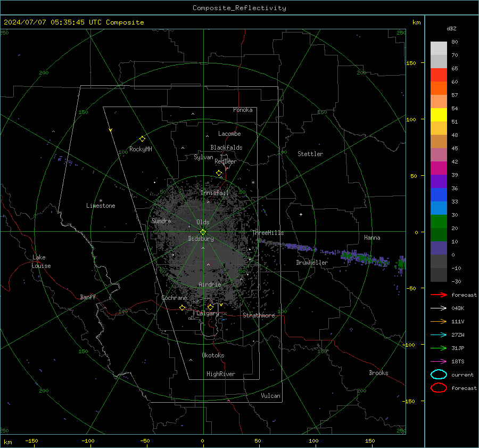The width and height of the screenshot is (479, 448).
Task: Click the 2024/07/07 05:35:45 UTC timestamp
Action: 74,22
